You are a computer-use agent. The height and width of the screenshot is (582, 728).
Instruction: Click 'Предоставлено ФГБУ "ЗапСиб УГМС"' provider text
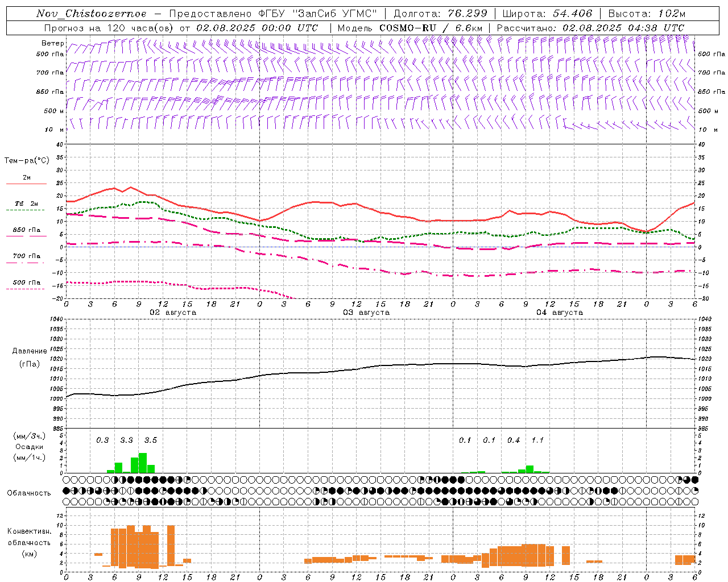click(273, 14)
